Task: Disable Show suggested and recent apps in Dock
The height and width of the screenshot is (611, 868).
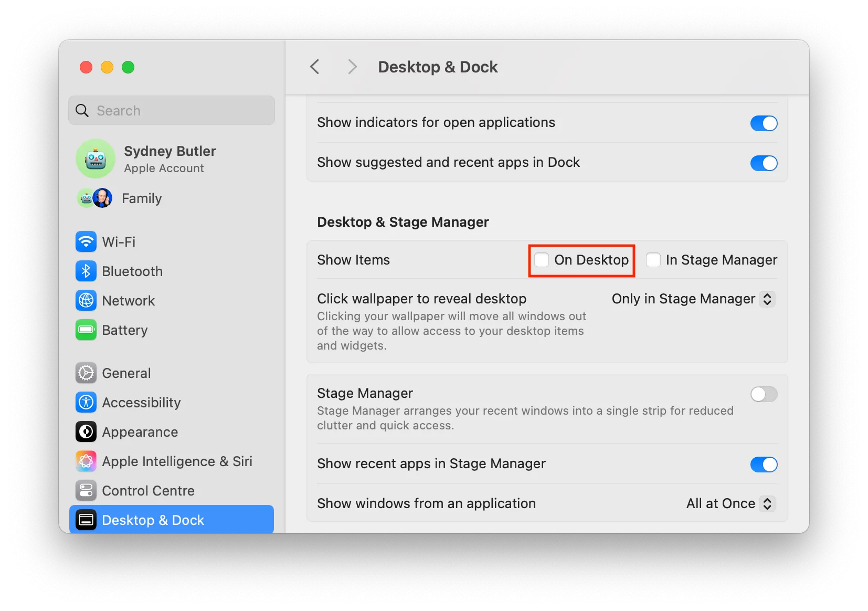Action: tap(764, 163)
